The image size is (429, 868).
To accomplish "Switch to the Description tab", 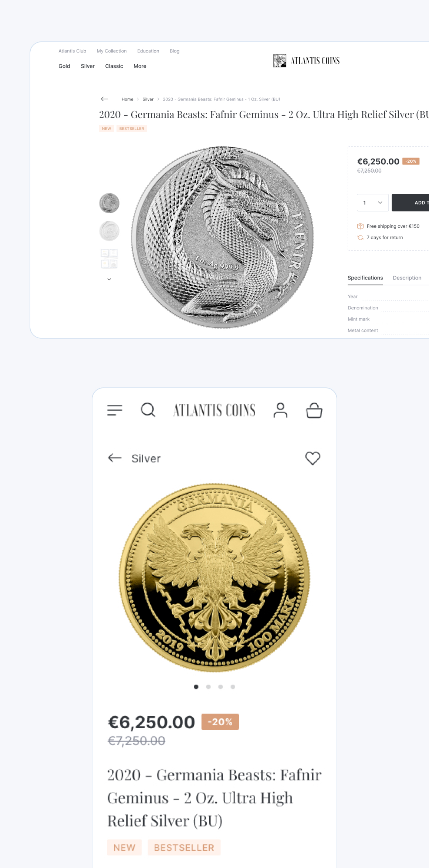I will [407, 278].
